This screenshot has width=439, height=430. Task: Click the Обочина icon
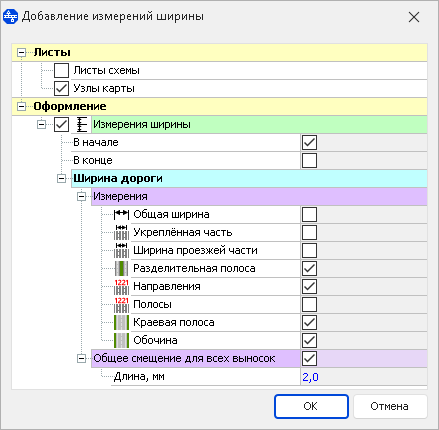click(121, 340)
